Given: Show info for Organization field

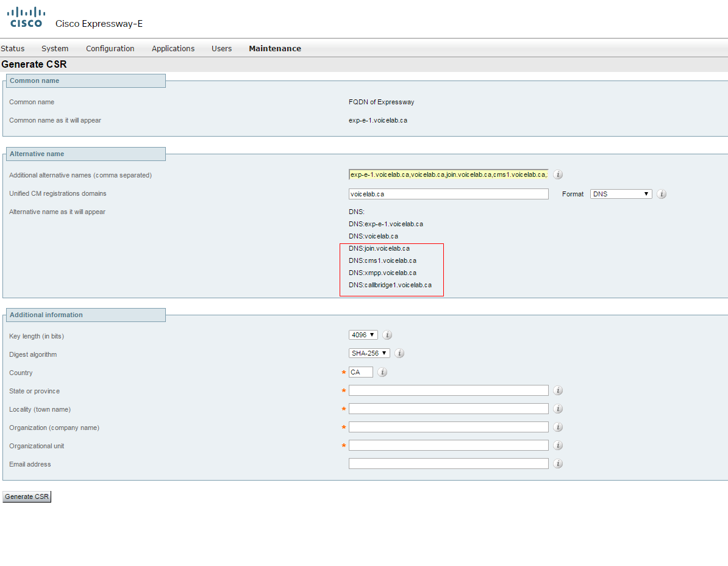Looking at the screenshot, I should click(x=558, y=427).
